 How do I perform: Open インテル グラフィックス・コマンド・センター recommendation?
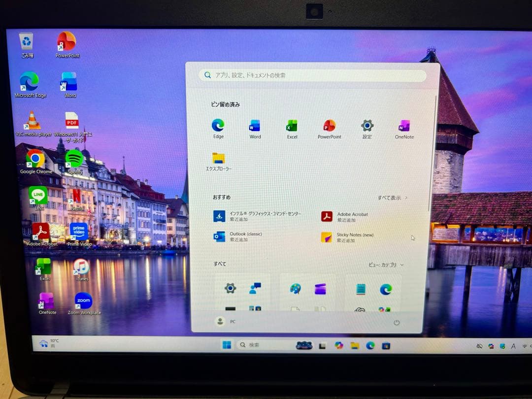coord(257,216)
